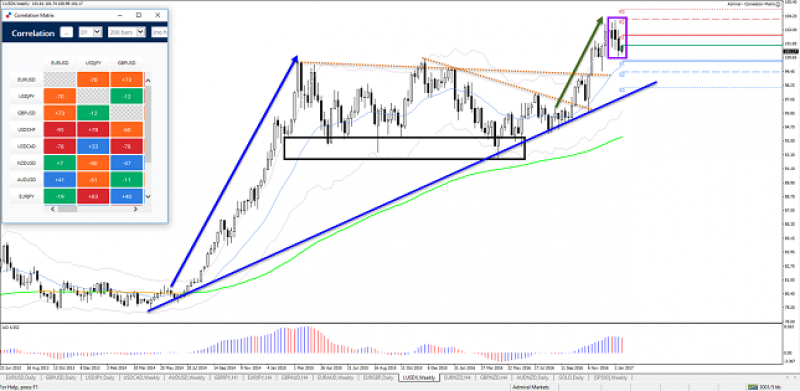800x391 pixels.
Task: Click the matrix vertical scrollbar down arrow
Action: (x=148, y=196)
